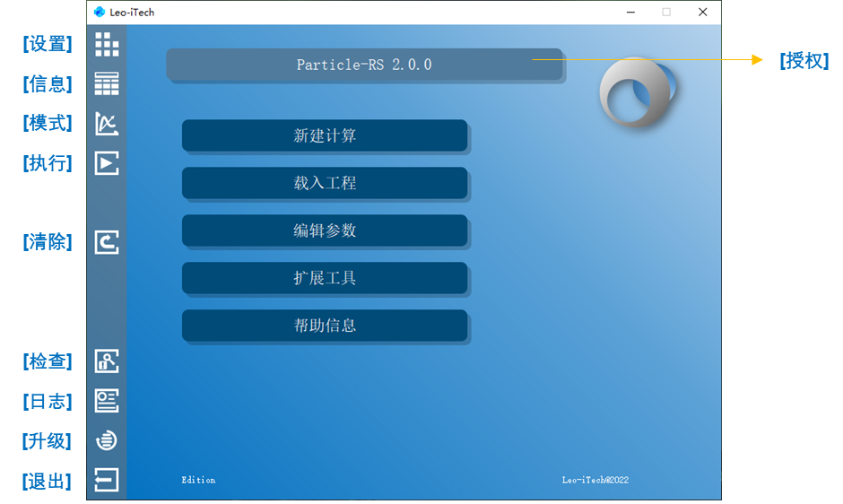
Task: Open 扩展工具 button
Action: click(325, 278)
